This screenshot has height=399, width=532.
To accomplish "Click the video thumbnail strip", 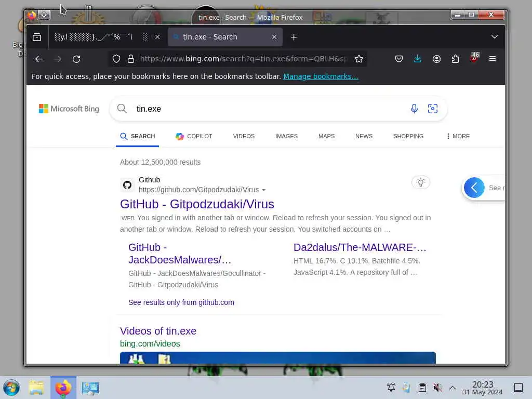I will (x=278, y=358).
